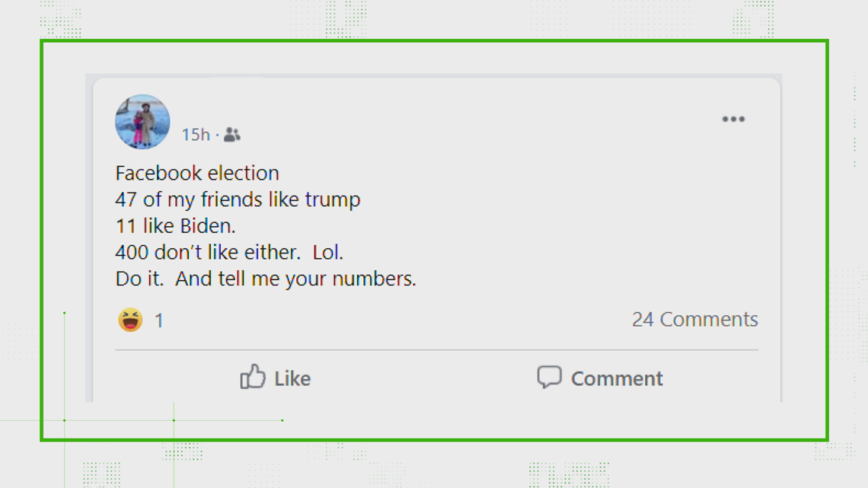This screenshot has height=488, width=868.
Task: Click the speech bubble Comment icon
Action: (x=549, y=377)
